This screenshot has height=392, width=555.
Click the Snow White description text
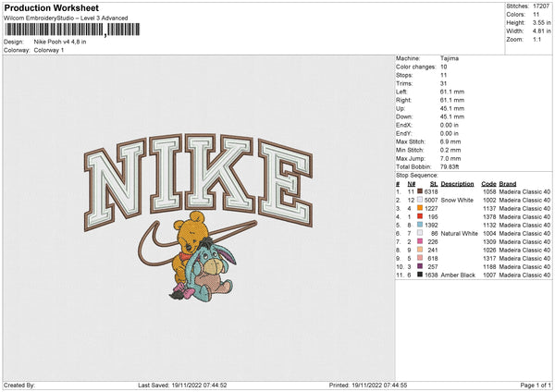point(457,201)
